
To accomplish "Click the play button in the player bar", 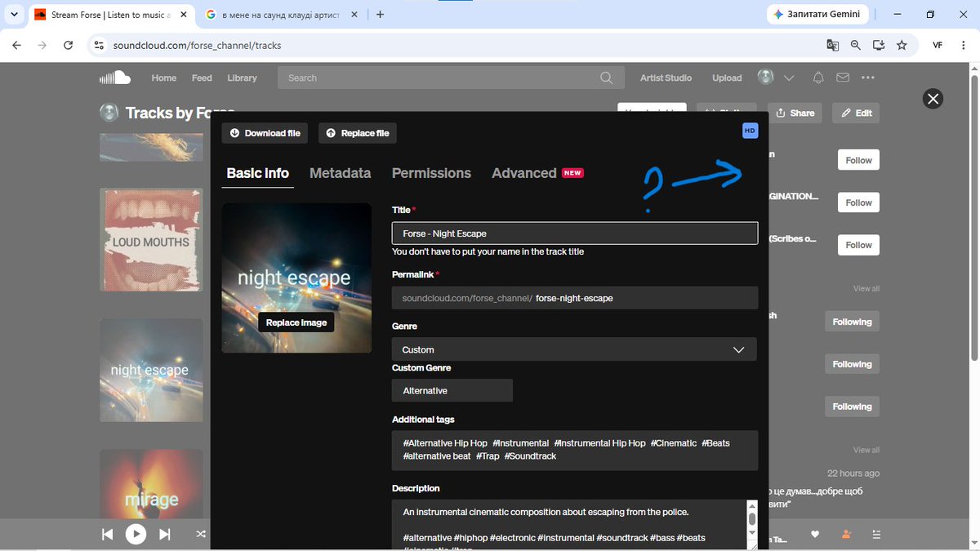I will click(136, 534).
